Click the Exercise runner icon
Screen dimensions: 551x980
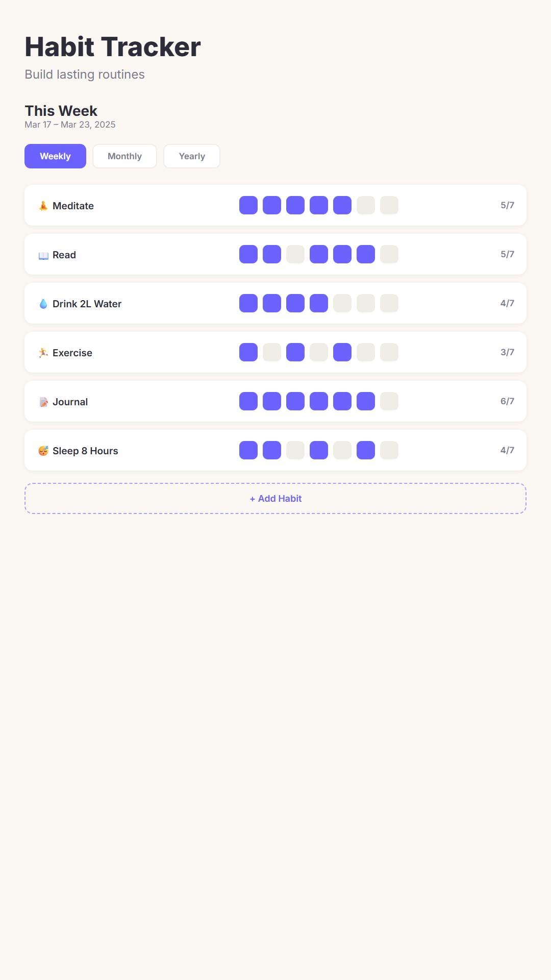(x=43, y=353)
